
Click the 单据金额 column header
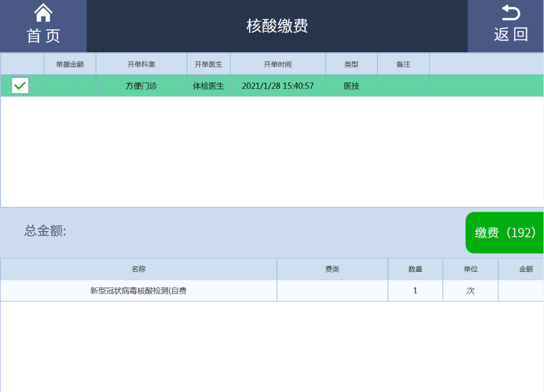(x=70, y=64)
